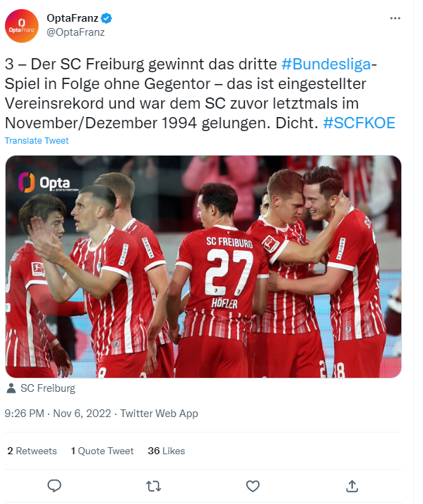The width and height of the screenshot is (423, 504).
Task: Open the #SCFKOE hashtag
Action: 359,123
